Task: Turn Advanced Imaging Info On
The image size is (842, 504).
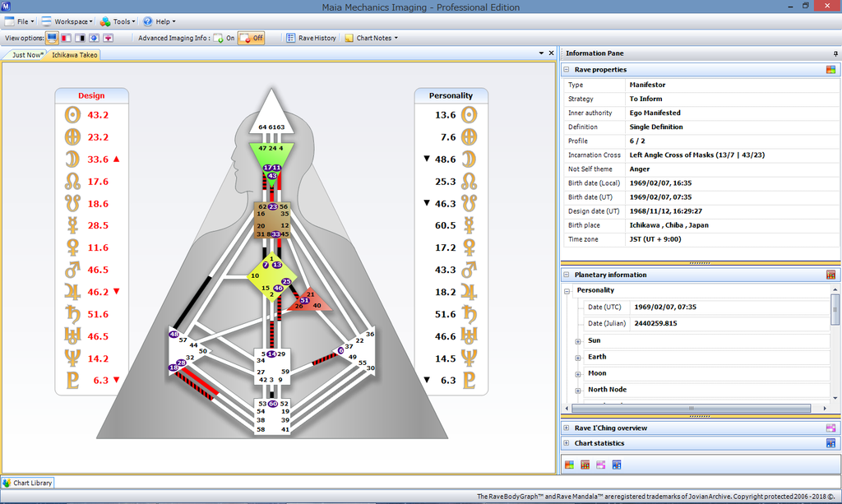Action: 224,38
